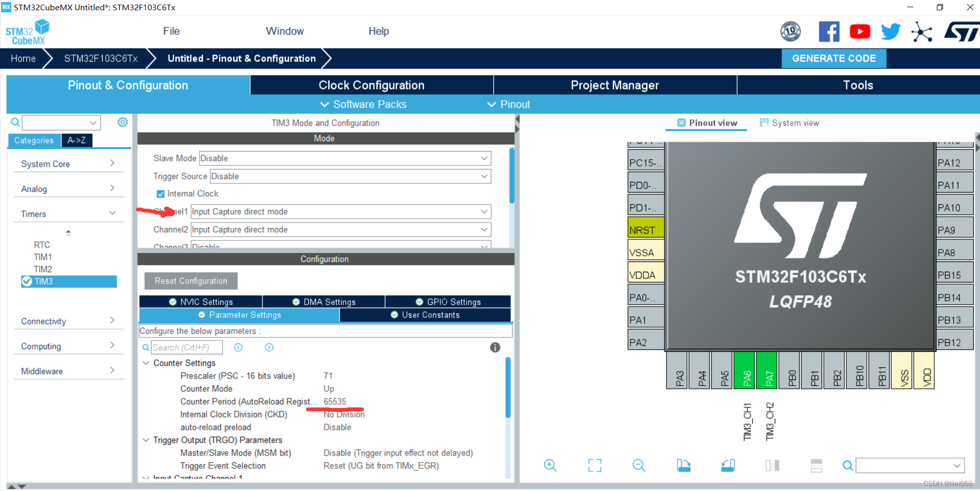Open the Facebook icon link
The image size is (980, 491).
[x=829, y=32]
